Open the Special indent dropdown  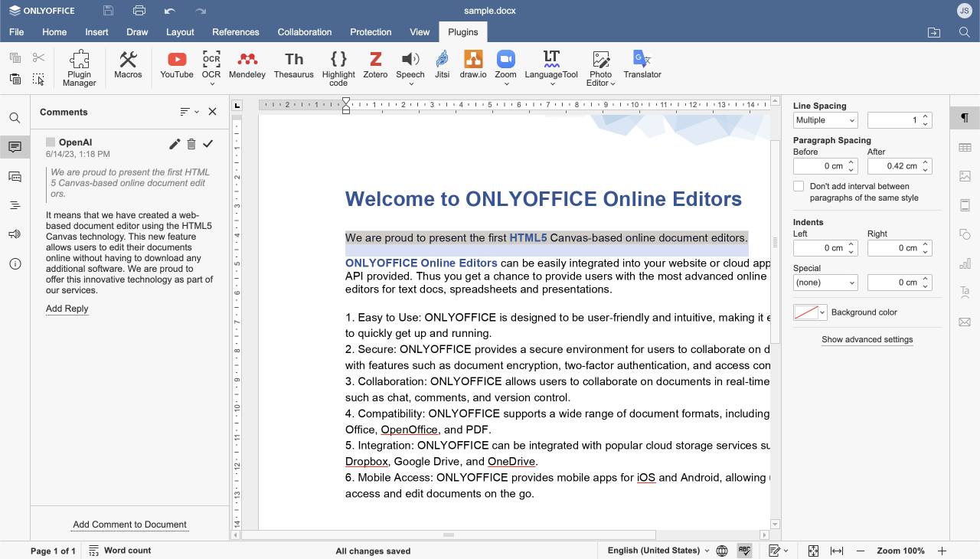coord(825,283)
